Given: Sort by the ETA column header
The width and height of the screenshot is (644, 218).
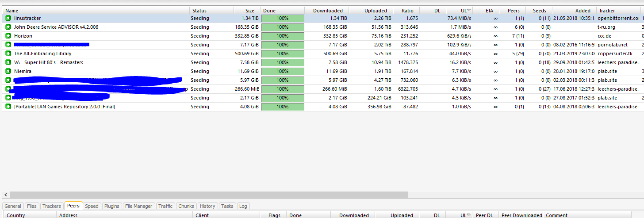Looking at the screenshot, I should pyautogui.click(x=486, y=11).
